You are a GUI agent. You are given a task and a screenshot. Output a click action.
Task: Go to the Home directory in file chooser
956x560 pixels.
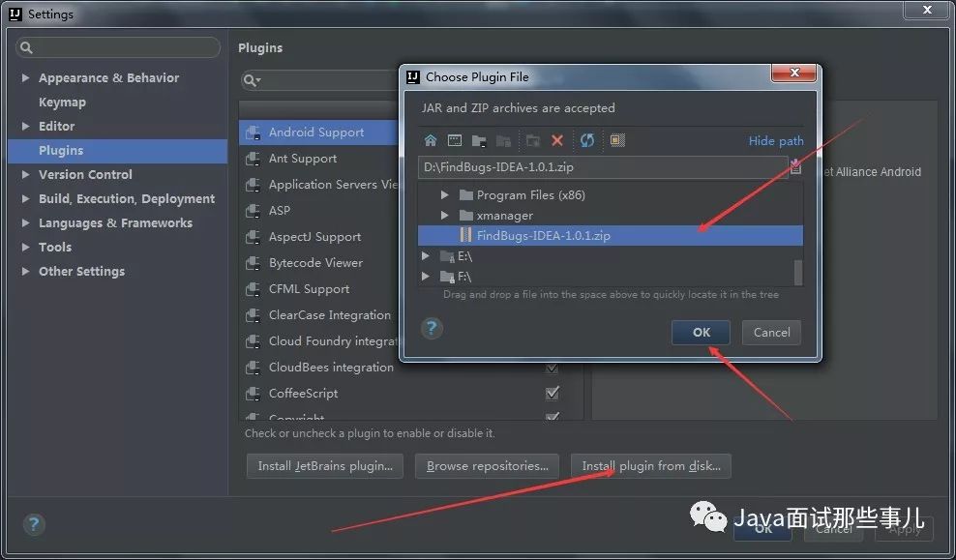pos(431,140)
